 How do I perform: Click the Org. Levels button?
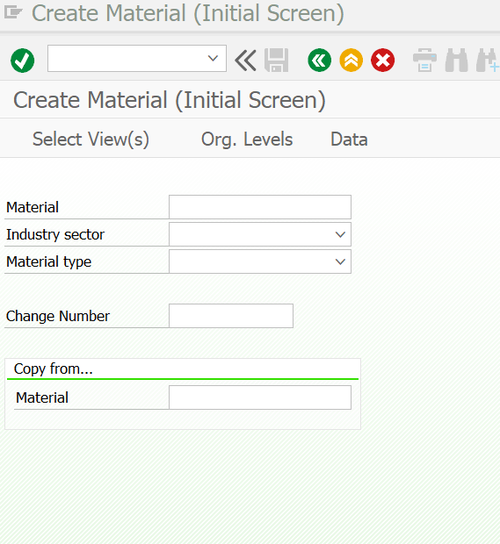[247, 139]
